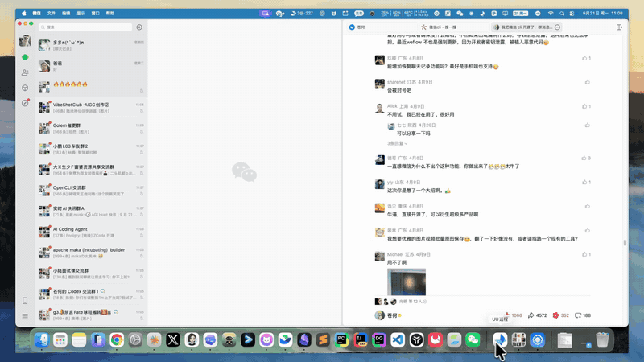
Task: Open WeChat icon in the Dock
Action: pyautogui.click(x=473, y=339)
